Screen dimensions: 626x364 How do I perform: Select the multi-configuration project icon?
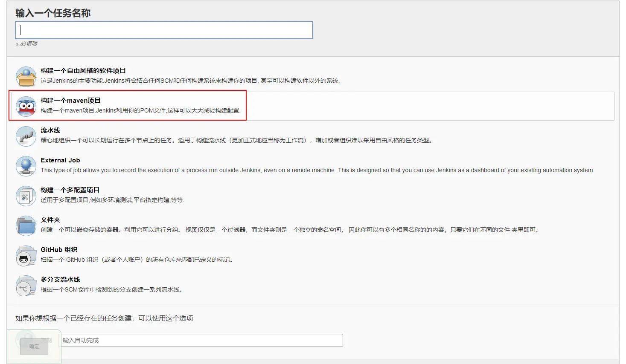coord(26,196)
